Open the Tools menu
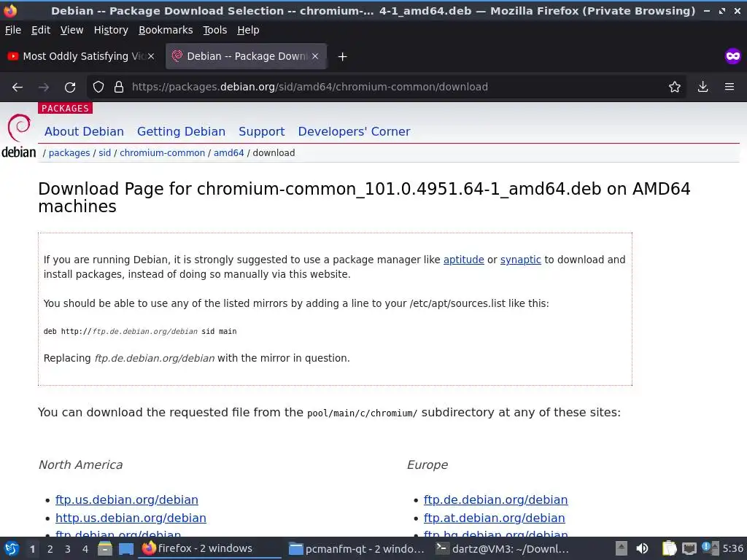747x560 pixels. click(x=215, y=30)
